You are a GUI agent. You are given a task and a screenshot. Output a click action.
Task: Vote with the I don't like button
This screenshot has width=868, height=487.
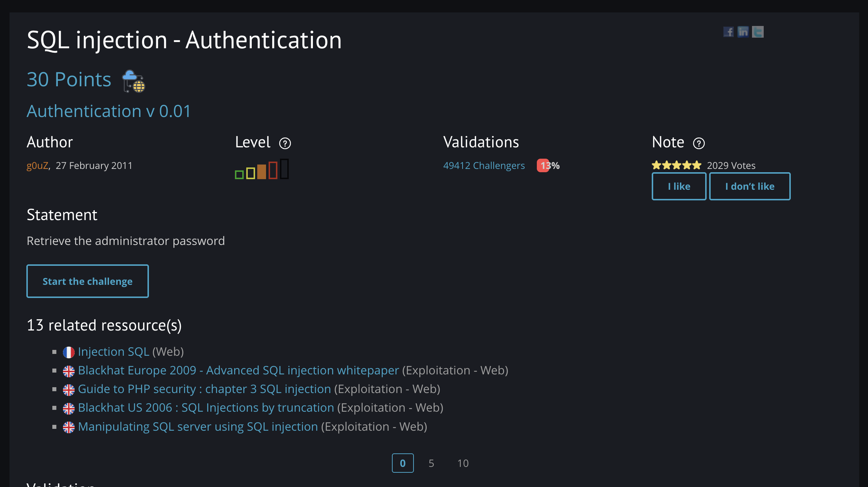coord(749,186)
